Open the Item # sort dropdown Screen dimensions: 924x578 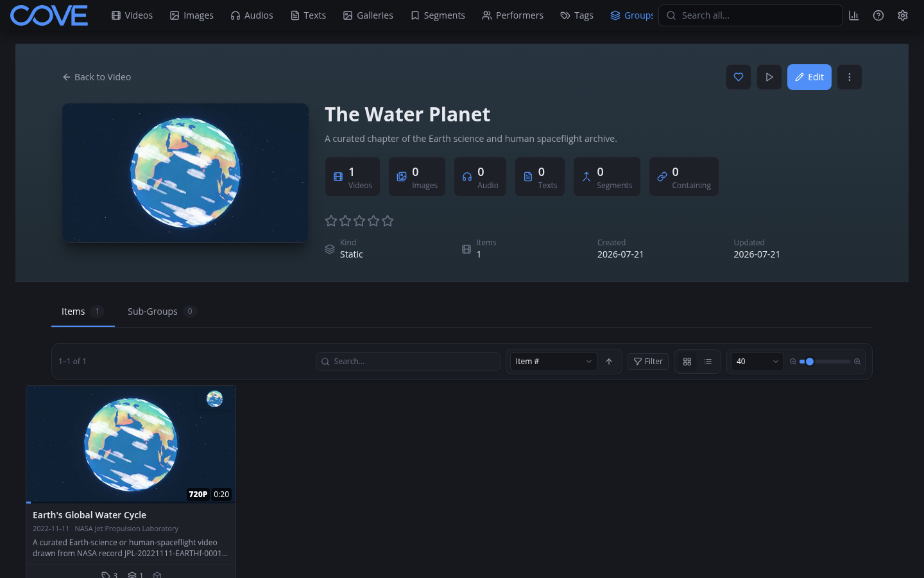pyautogui.click(x=553, y=362)
